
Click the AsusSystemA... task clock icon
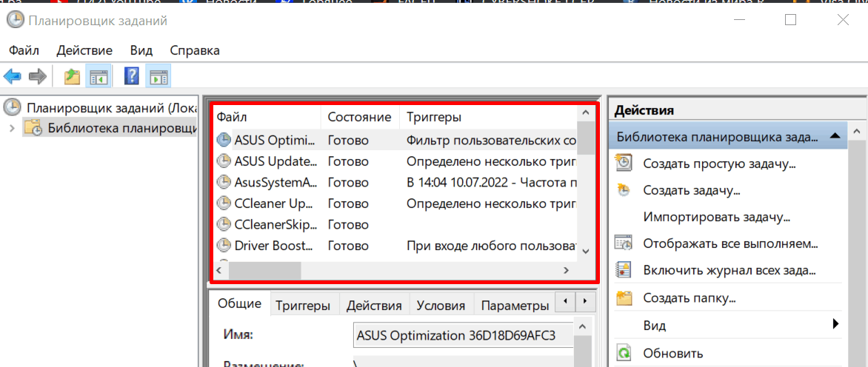(224, 183)
